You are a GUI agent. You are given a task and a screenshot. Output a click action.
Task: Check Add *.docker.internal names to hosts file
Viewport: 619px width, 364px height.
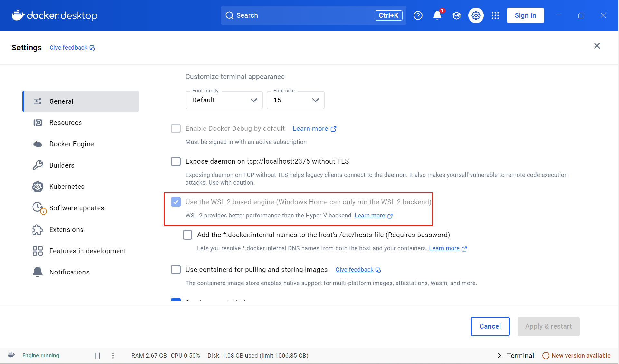(187, 235)
